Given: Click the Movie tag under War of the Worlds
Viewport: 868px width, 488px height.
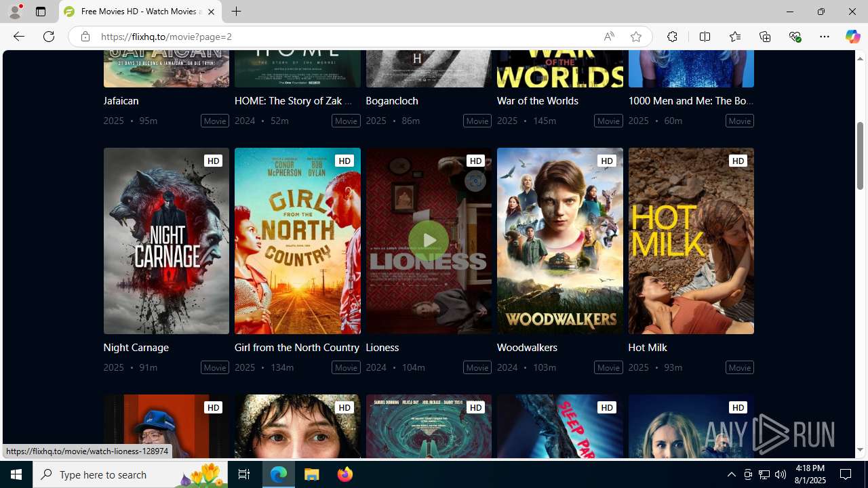Looking at the screenshot, I should pos(608,121).
